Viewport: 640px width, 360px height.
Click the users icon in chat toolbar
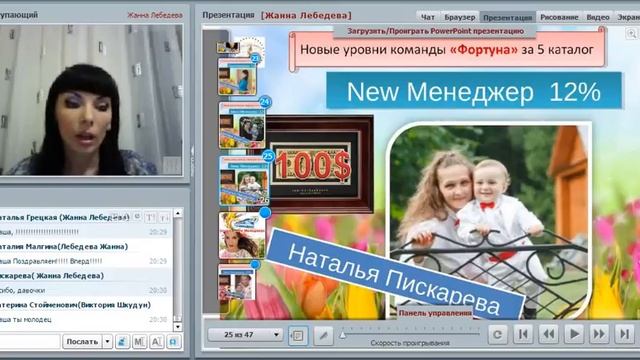122,341
